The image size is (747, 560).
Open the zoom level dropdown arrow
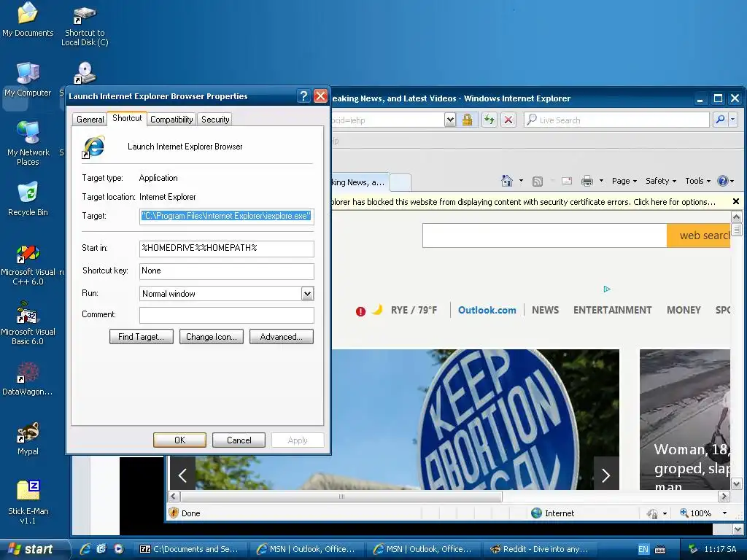724,513
